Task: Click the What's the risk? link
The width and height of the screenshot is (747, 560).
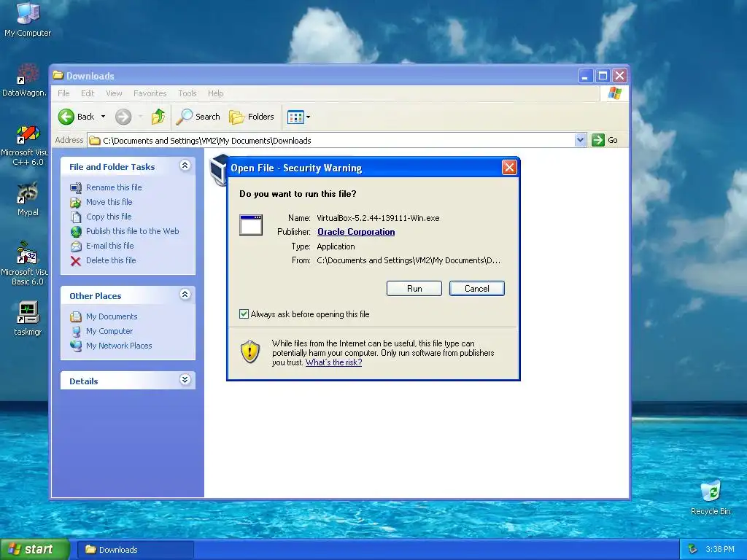Action: 333,362
